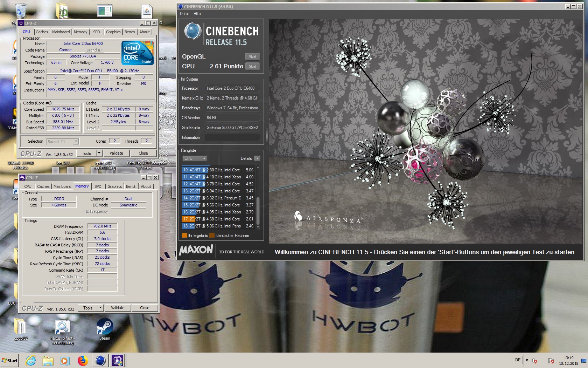This screenshot has height=368, width=588.
Task: Click Validate in upper CPU-Z window
Action: [x=116, y=153]
